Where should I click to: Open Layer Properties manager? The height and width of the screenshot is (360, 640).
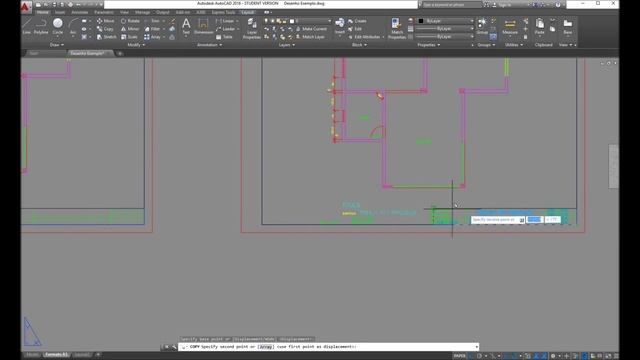click(252, 29)
